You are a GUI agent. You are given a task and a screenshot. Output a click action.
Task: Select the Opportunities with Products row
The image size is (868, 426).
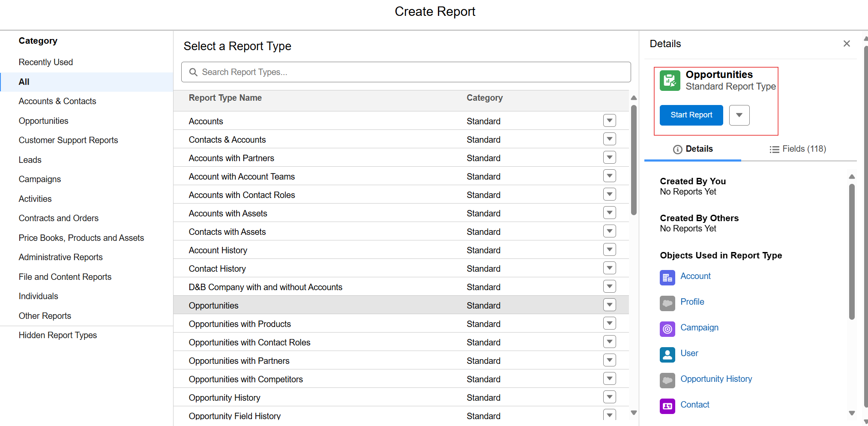point(401,324)
